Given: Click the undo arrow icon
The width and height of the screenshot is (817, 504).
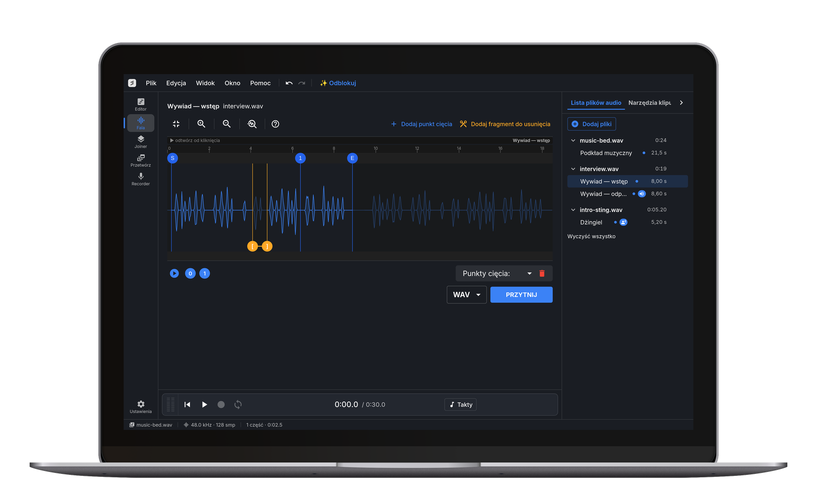Looking at the screenshot, I should 289,83.
